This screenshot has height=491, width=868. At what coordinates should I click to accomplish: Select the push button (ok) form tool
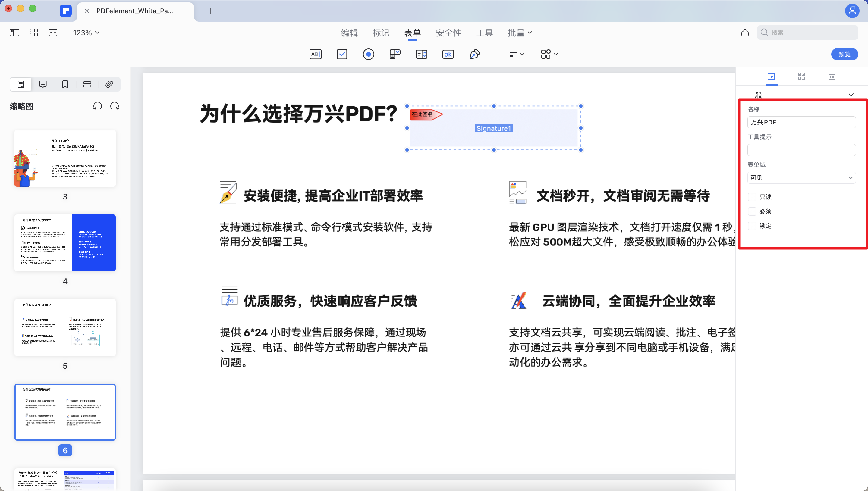[x=448, y=54]
